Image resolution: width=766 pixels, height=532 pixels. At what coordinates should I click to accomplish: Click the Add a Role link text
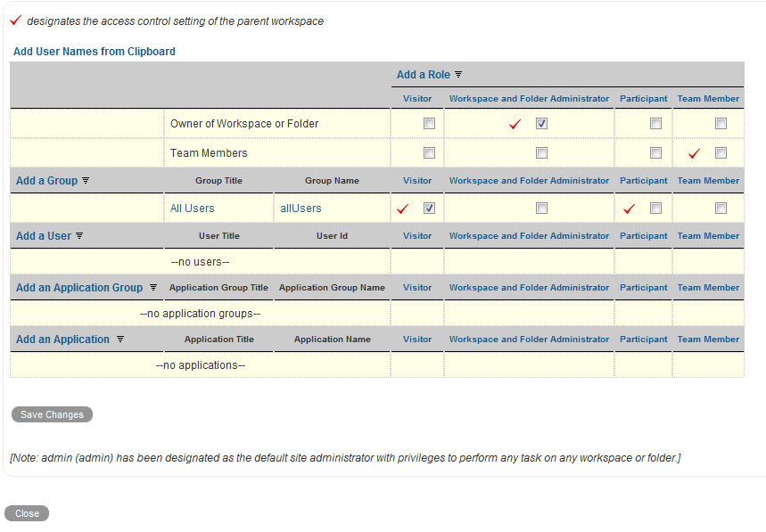[424, 76]
